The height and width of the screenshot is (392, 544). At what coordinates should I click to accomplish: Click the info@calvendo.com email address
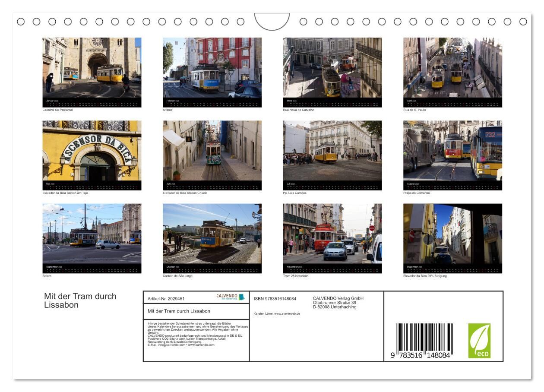point(172,345)
